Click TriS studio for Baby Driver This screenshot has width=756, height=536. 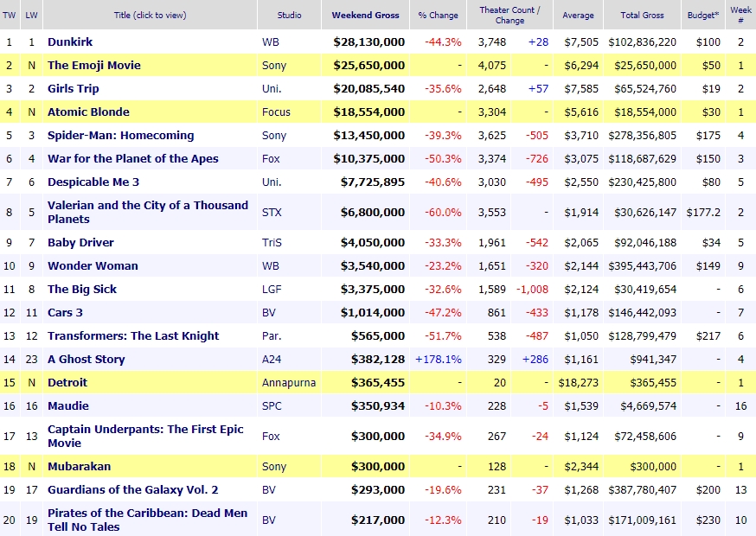[272, 242]
